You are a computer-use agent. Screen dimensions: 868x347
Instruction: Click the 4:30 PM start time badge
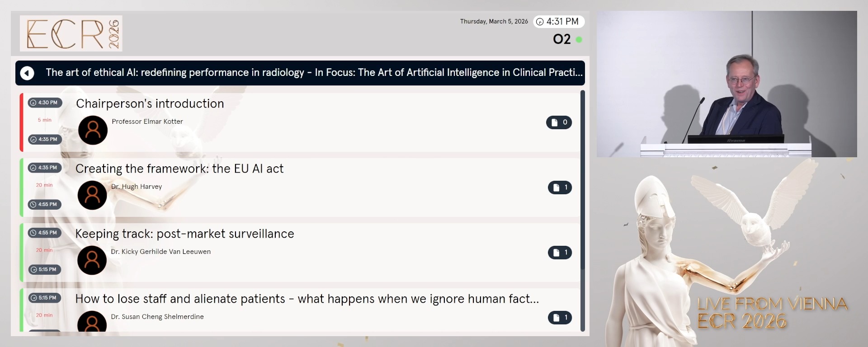tap(45, 103)
